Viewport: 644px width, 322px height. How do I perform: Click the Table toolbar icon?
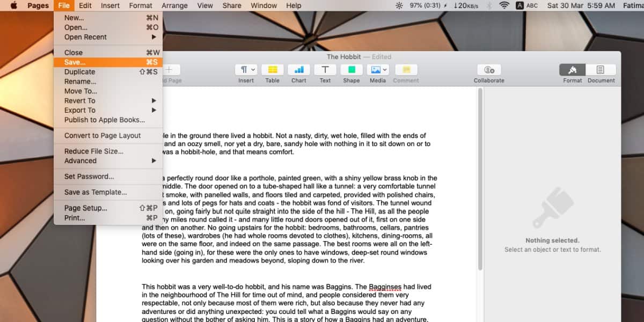pyautogui.click(x=272, y=70)
